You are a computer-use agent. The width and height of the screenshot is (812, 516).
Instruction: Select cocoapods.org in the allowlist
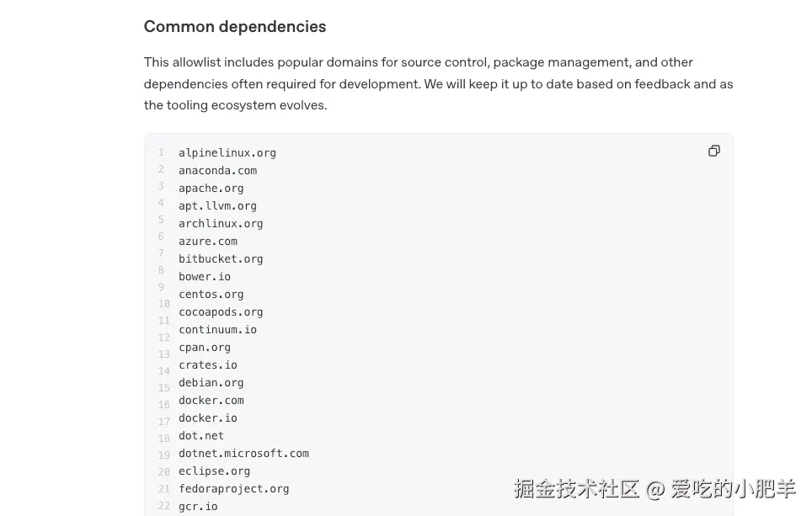(221, 311)
